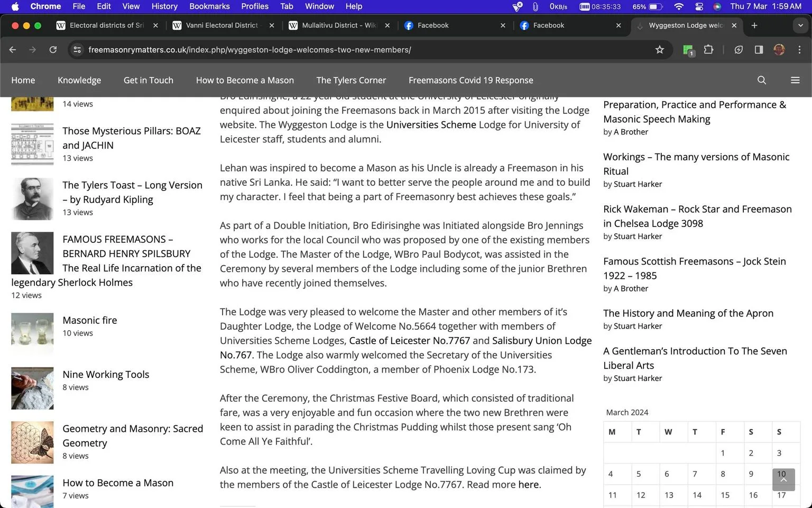This screenshot has height=508, width=812.
Task: Show the Chrome side panel icon
Action: (x=759, y=50)
